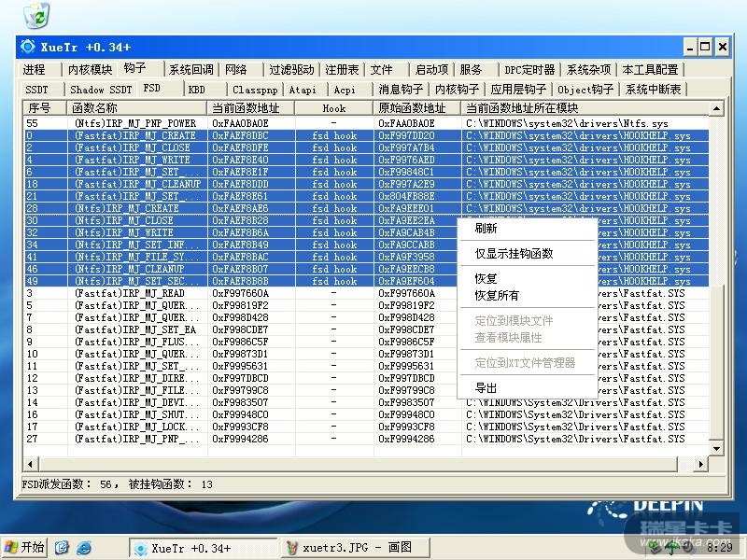Select the (Fastfat)IRP_MJ_SET_EA row
747x560 pixels.
pos(366,329)
